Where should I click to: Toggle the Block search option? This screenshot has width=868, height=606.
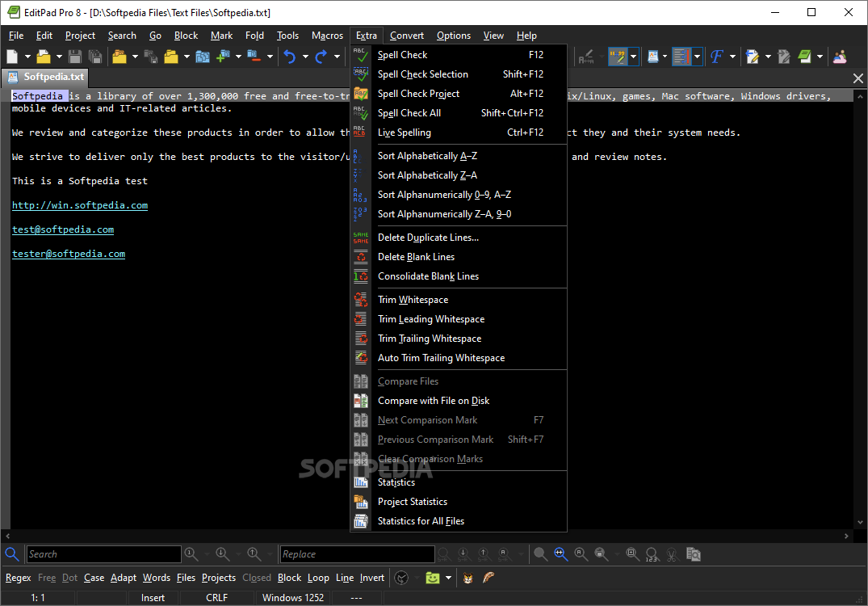tap(290, 578)
